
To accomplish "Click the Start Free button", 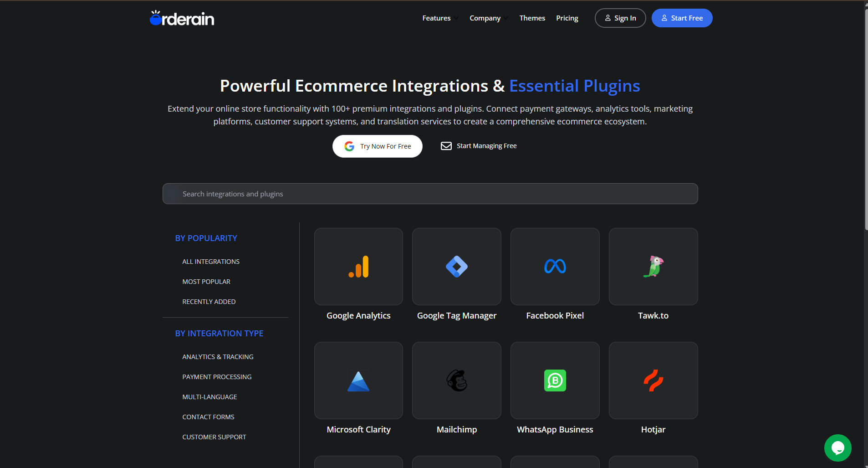I will click(x=682, y=18).
